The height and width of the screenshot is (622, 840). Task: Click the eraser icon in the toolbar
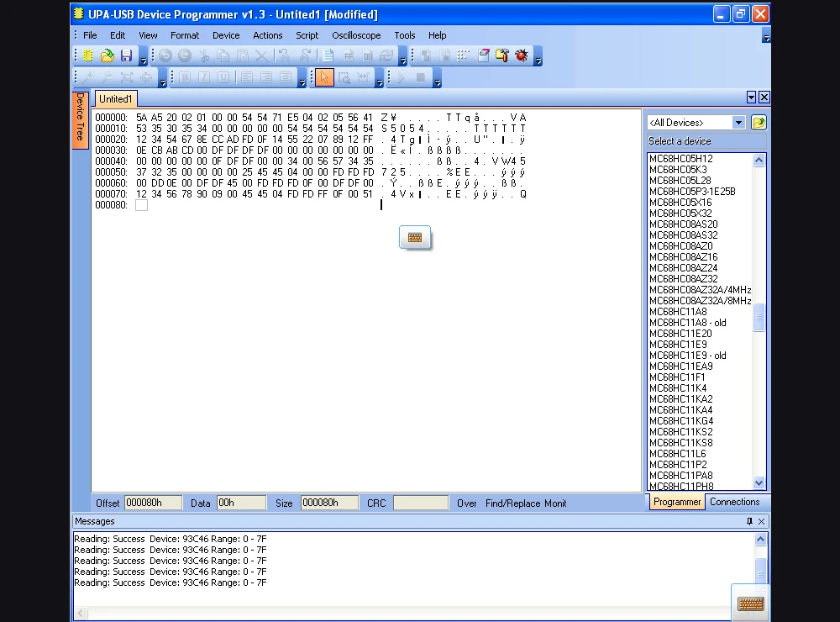[x=483, y=56]
